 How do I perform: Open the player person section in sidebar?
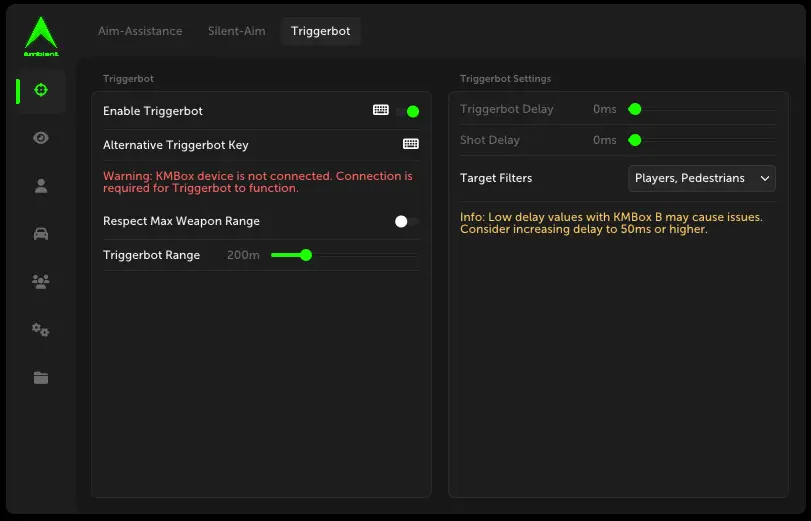(41, 186)
